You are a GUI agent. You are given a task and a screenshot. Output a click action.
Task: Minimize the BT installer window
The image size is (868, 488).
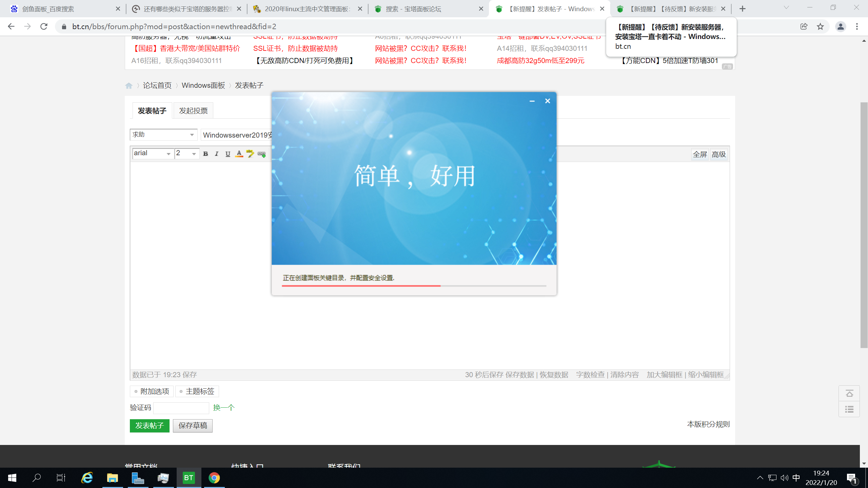click(x=532, y=101)
